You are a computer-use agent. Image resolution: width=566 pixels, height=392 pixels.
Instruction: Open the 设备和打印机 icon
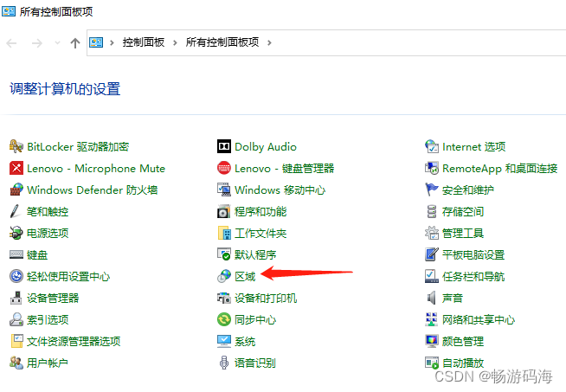pos(224,299)
